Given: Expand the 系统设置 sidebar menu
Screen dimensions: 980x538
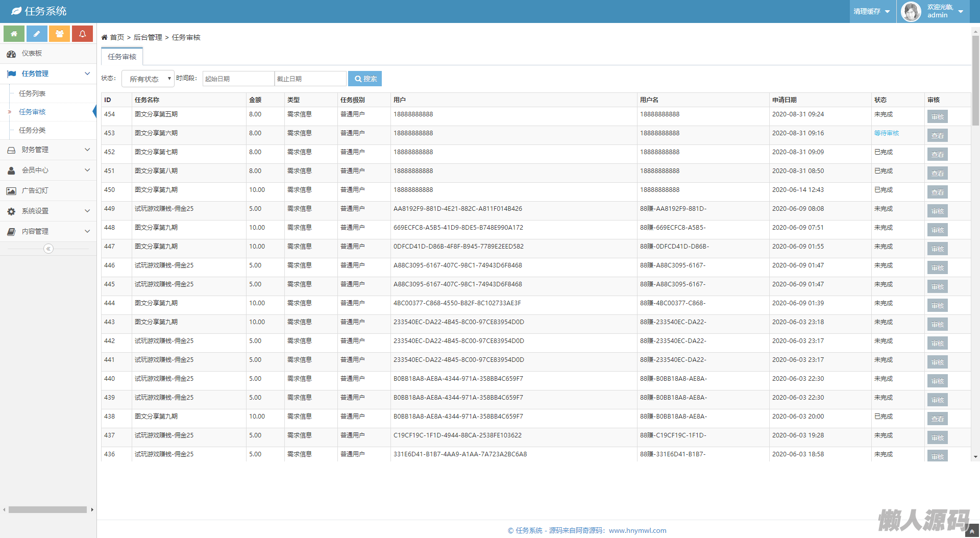Looking at the screenshot, I should (x=48, y=211).
